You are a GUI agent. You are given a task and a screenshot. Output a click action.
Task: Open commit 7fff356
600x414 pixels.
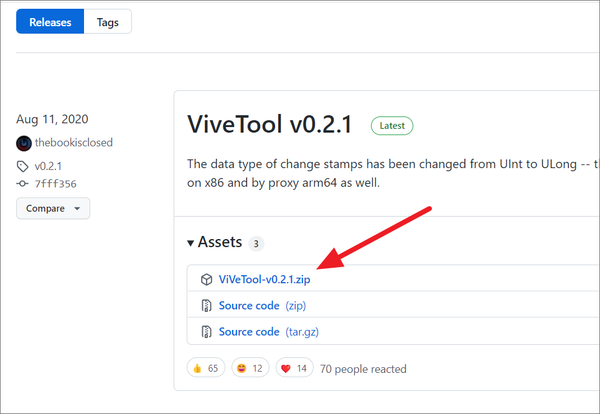tap(55, 184)
